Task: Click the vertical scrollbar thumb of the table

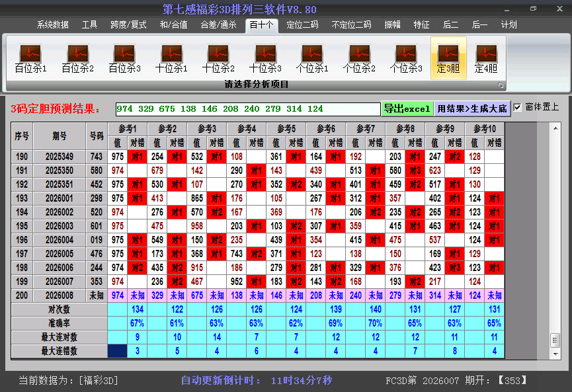Action: [555, 340]
